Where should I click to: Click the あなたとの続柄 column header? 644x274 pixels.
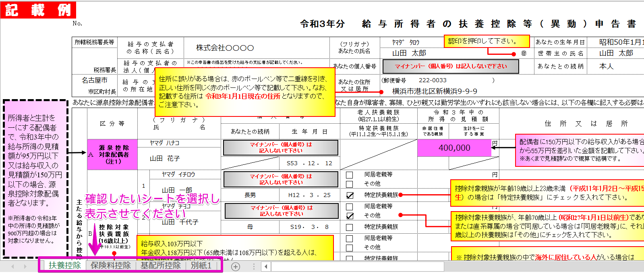(250, 132)
